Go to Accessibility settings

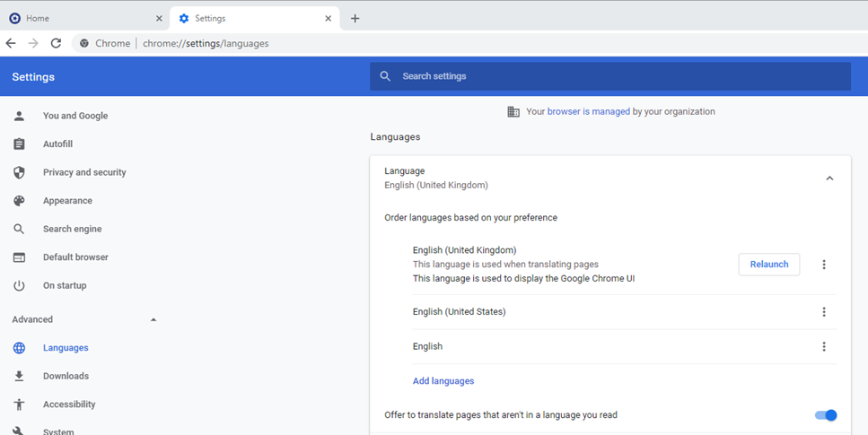tap(69, 404)
